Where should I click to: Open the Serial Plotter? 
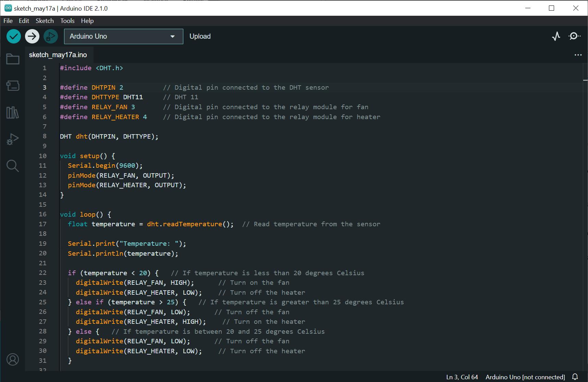[556, 36]
